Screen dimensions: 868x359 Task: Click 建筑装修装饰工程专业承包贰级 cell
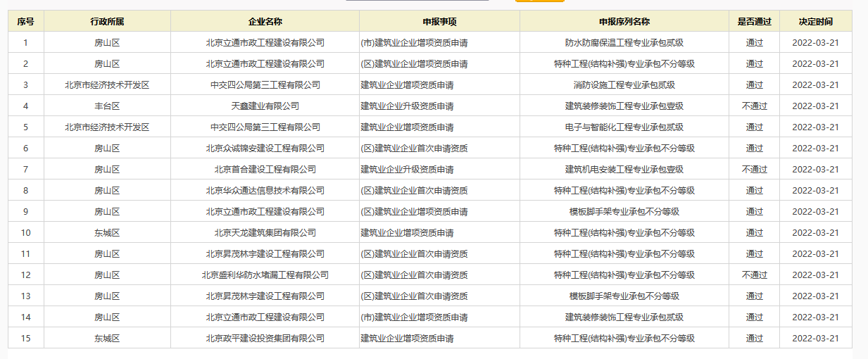(624, 317)
